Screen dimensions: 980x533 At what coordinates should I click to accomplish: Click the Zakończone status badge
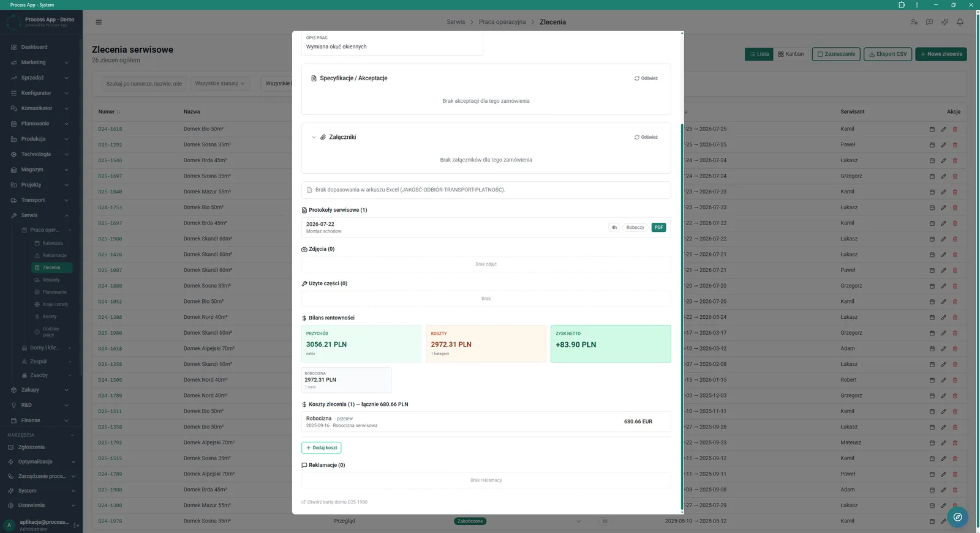pyautogui.click(x=470, y=521)
